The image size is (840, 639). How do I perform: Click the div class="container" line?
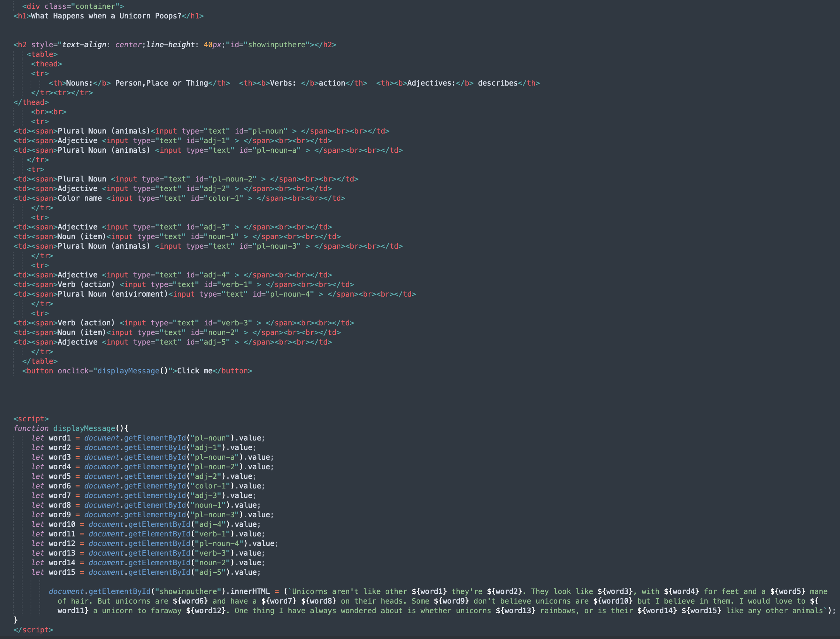(73, 7)
